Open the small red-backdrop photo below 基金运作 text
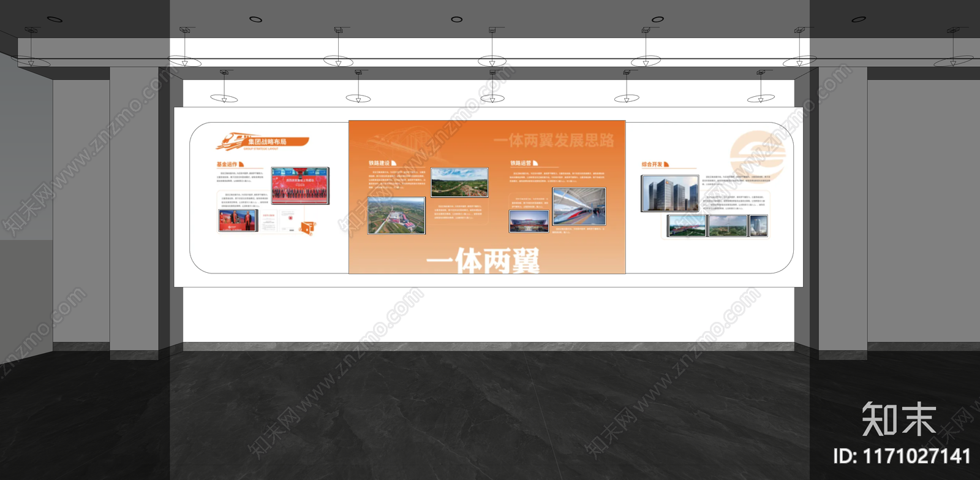 238,221
